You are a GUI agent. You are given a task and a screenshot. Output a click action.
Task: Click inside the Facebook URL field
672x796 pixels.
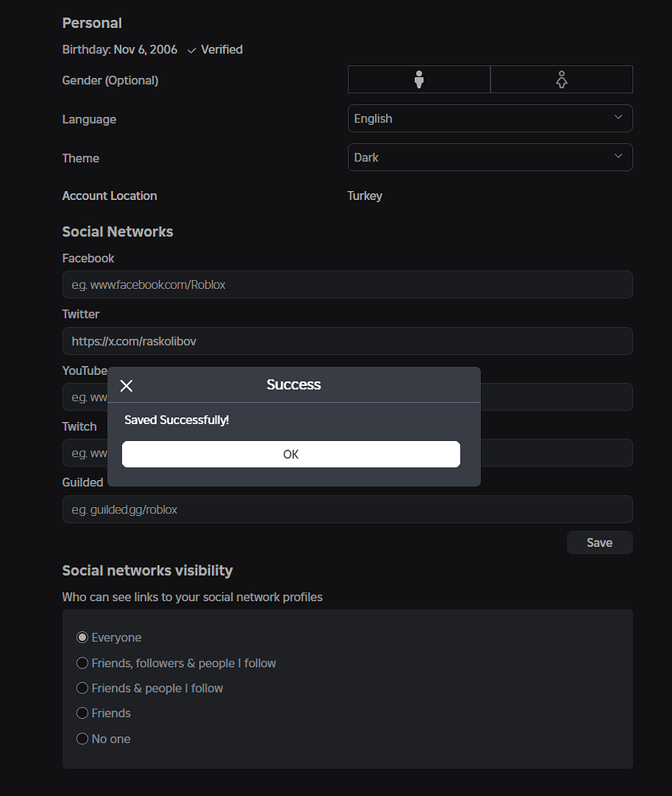click(x=347, y=284)
